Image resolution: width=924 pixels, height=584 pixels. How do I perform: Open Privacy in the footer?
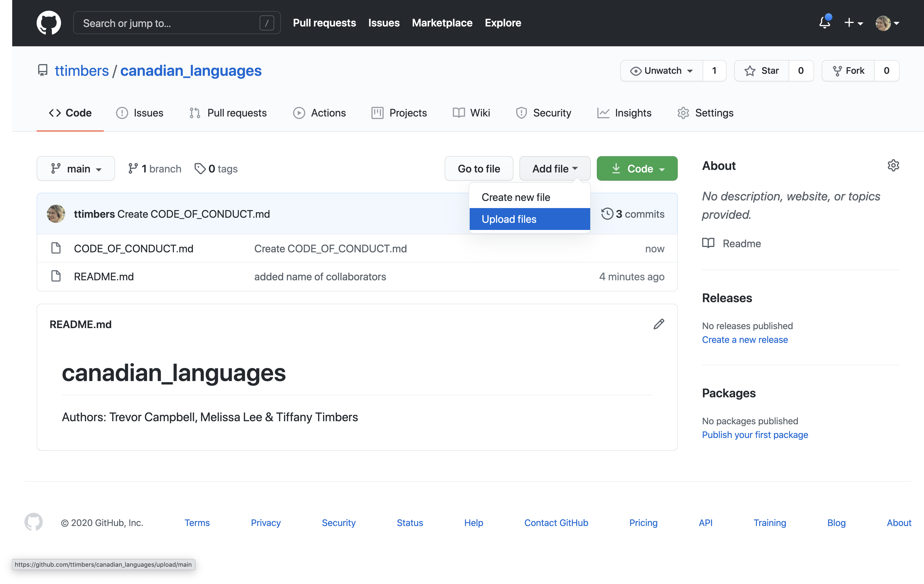tap(266, 523)
